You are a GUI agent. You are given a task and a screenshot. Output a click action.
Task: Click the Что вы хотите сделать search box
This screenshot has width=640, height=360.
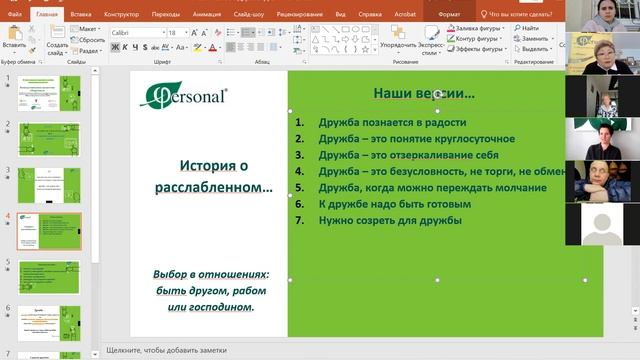coord(517,14)
